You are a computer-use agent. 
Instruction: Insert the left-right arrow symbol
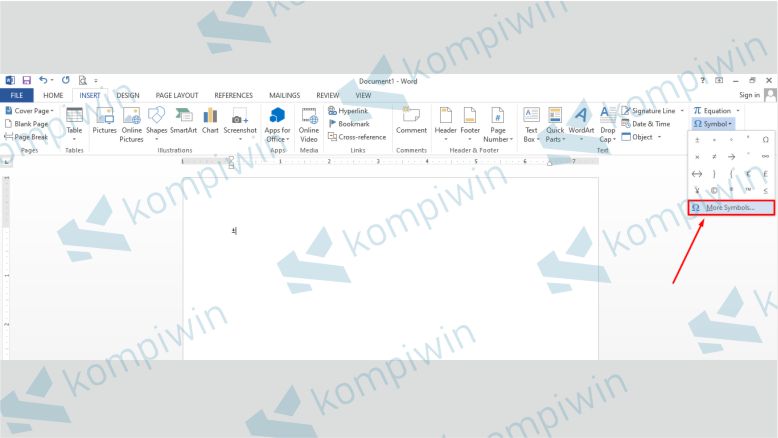[697, 174]
